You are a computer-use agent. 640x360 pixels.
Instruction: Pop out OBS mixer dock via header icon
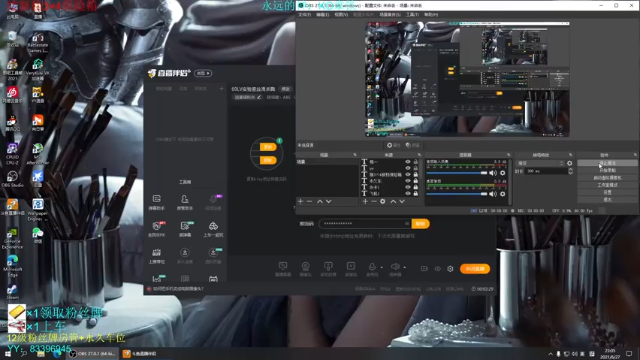pos(508,155)
